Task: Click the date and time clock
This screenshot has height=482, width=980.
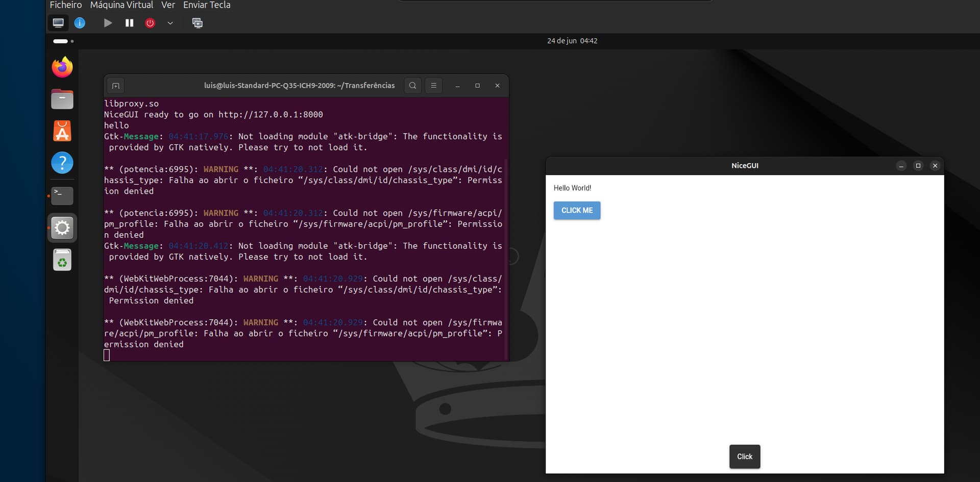Action: pos(572,41)
